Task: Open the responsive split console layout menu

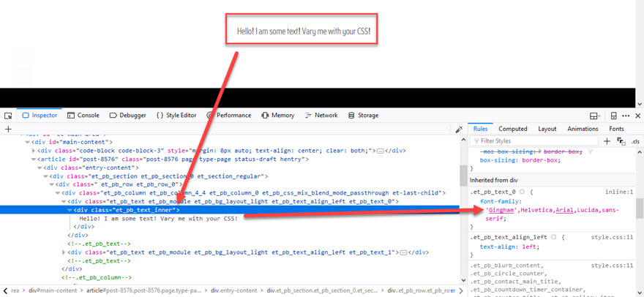Action: (x=596, y=116)
